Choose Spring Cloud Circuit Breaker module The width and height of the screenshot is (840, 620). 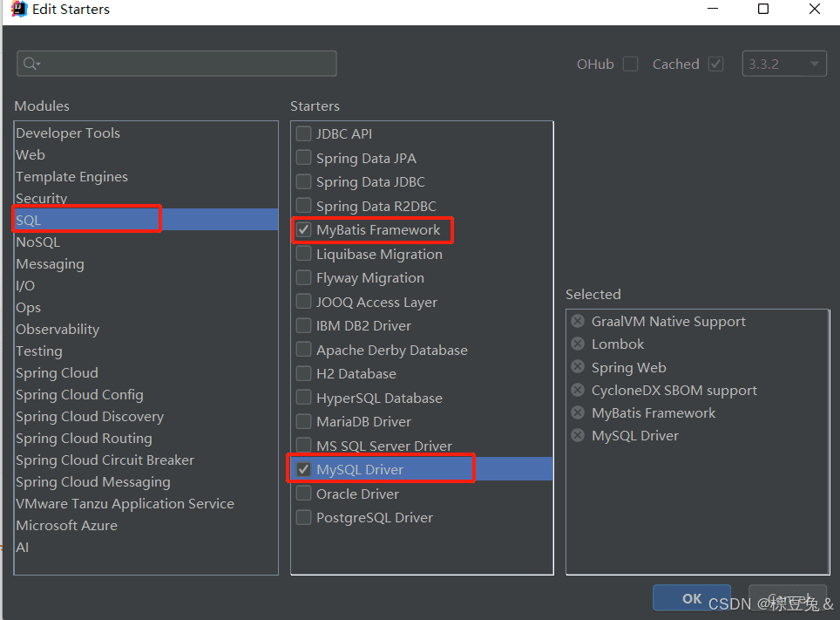tap(146, 460)
